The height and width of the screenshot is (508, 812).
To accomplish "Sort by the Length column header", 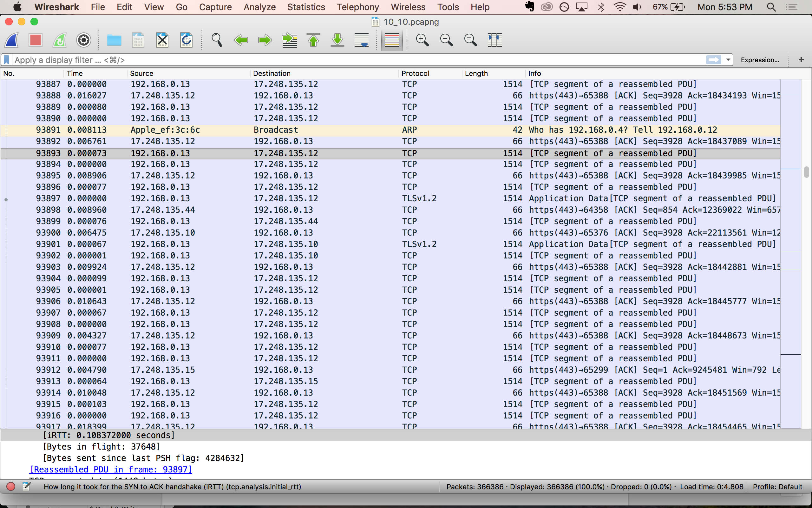I will (494, 73).
